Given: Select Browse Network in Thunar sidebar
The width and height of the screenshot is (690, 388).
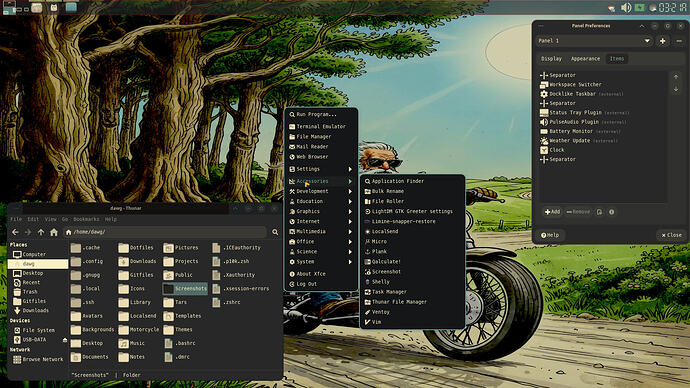Looking at the screenshot, I should point(38,359).
